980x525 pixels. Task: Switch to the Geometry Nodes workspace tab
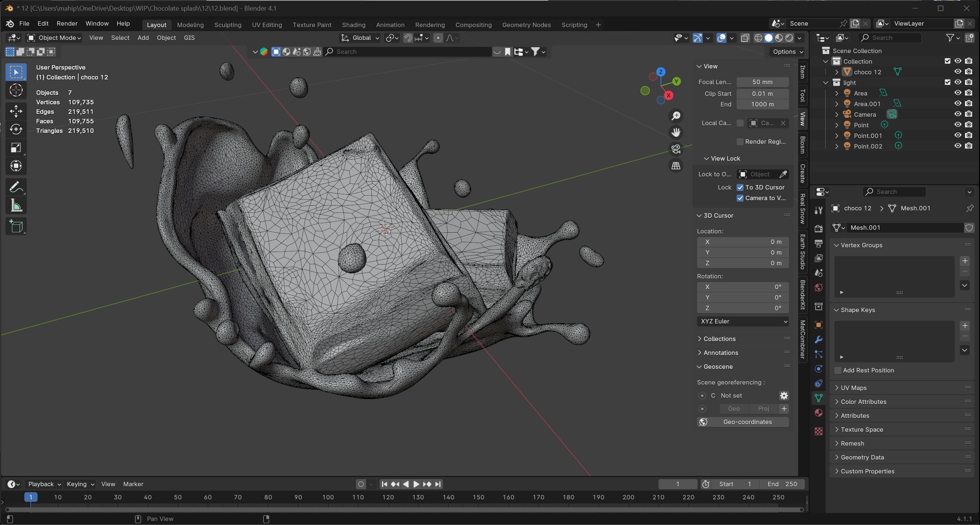pyautogui.click(x=526, y=25)
